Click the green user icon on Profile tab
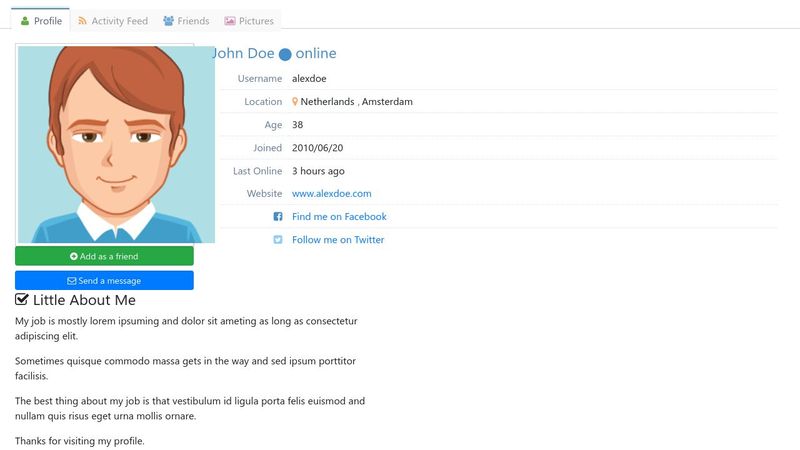800x450 pixels. pyautogui.click(x=24, y=21)
